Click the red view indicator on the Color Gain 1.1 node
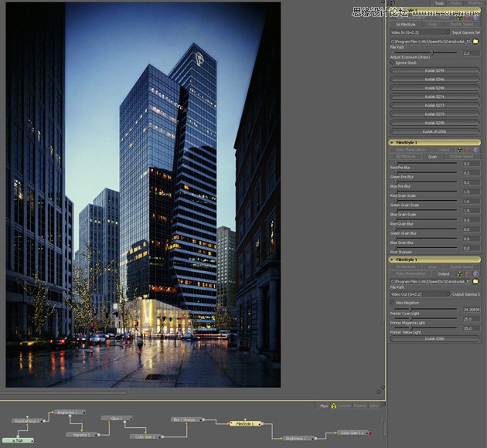 coord(370,433)
